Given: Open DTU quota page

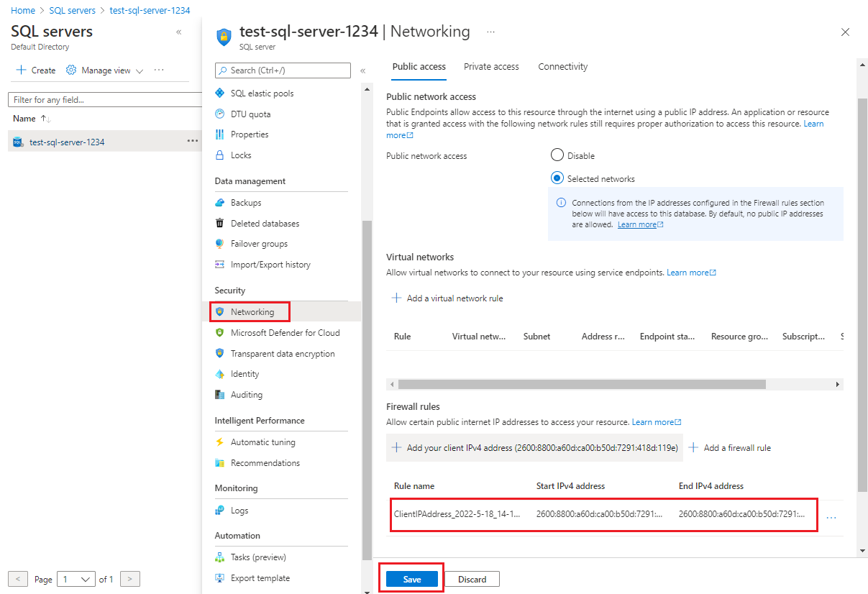Looking at the screenshot, I should 250,114.
